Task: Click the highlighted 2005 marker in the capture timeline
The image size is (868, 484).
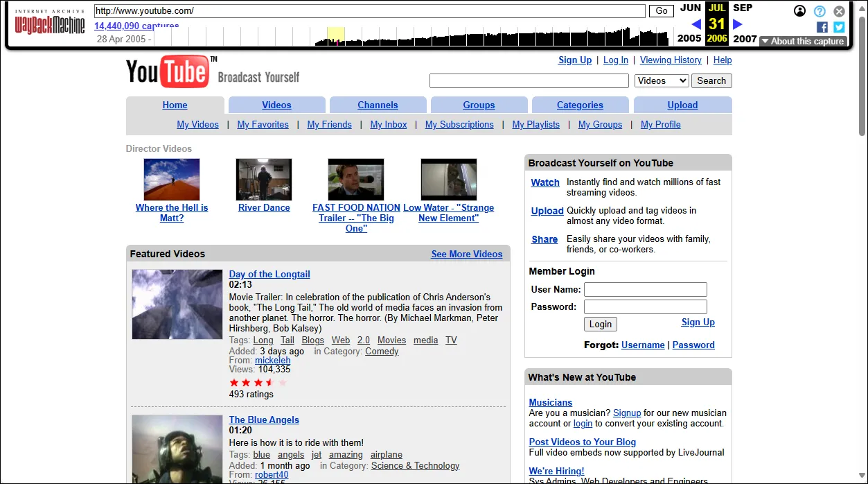Action: coord(335,33)
